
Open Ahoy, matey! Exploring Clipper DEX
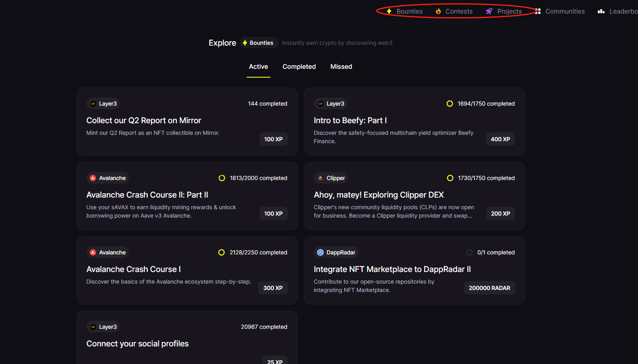click(x=378, y=195)
